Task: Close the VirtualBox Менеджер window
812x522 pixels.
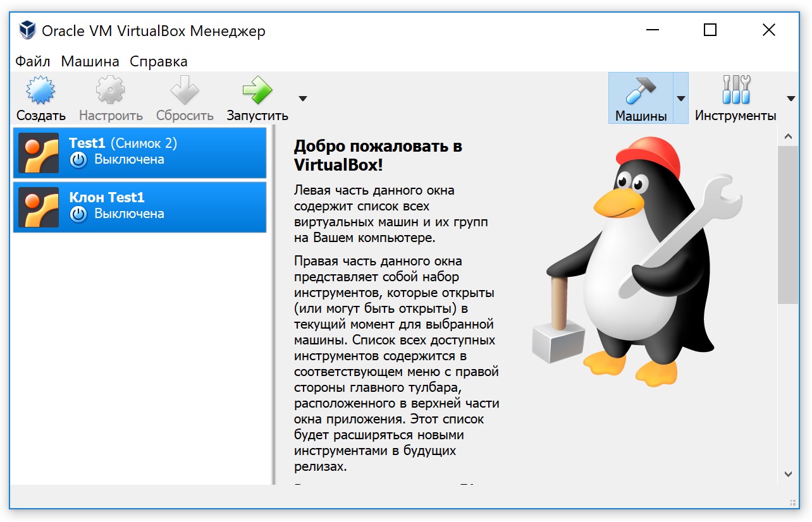Action: coord(769,30)
